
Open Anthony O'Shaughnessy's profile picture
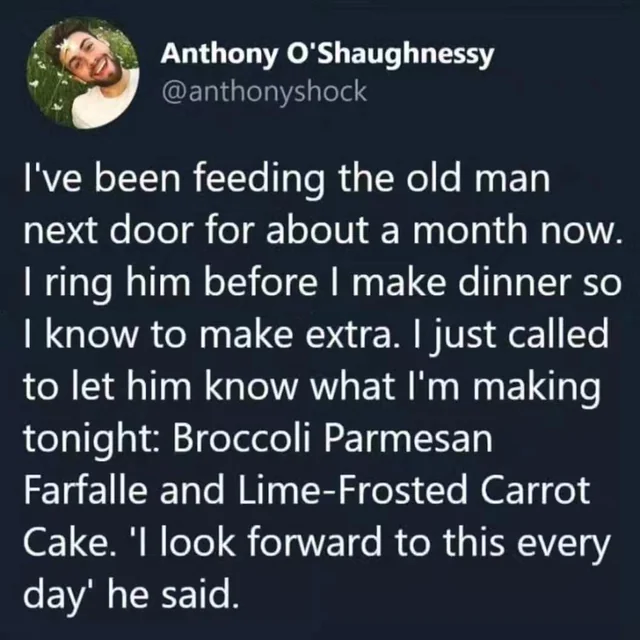coord(83,73)
